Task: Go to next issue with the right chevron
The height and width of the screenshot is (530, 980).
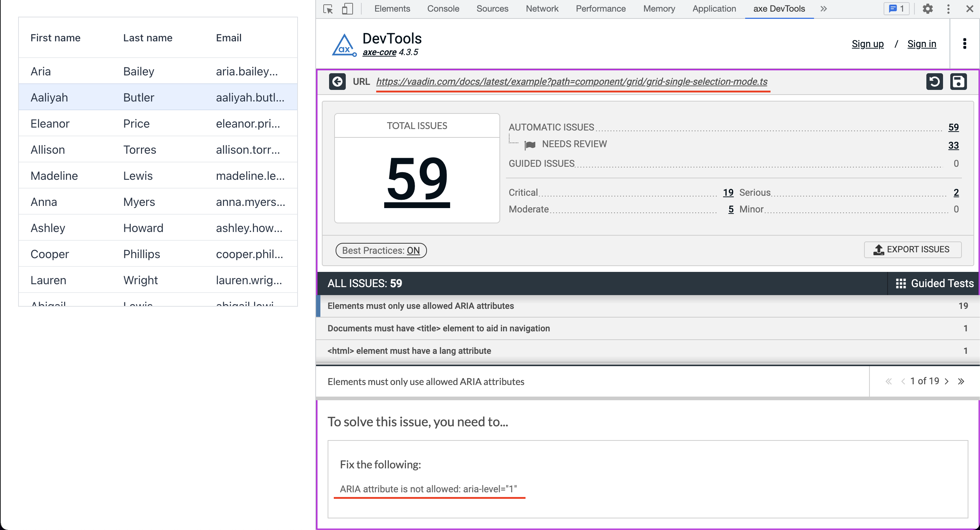Action: [947, 381]
